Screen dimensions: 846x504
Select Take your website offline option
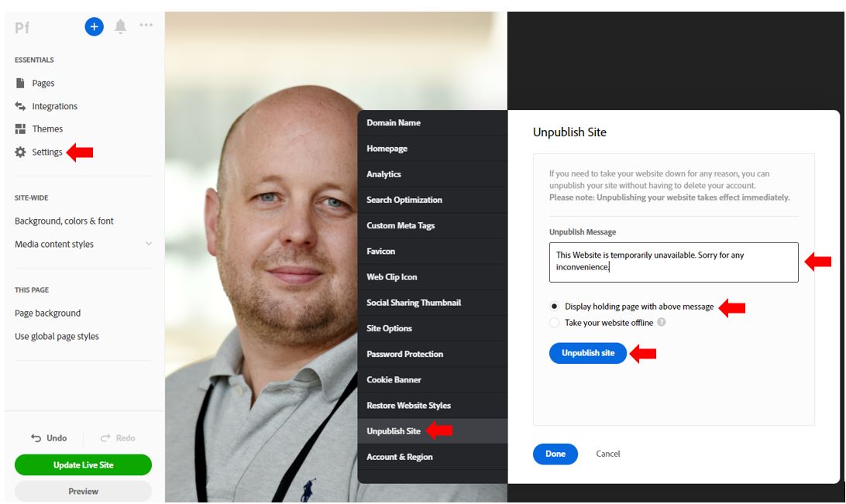[554, 322]
